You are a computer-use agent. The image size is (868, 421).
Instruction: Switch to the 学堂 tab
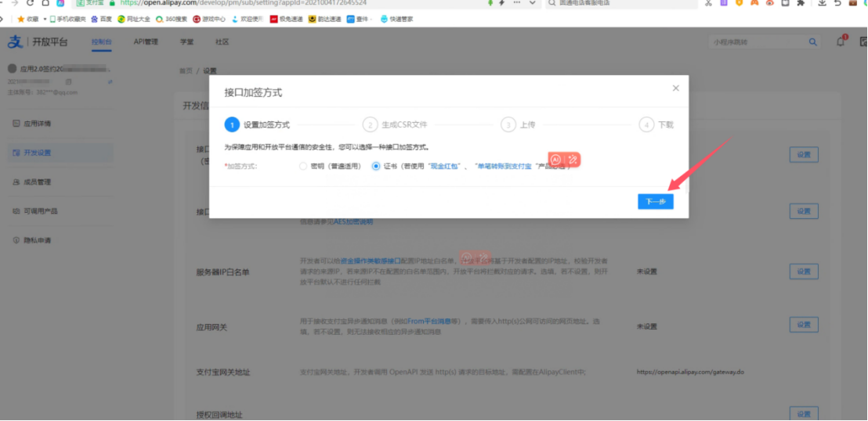tap(186, 42)
